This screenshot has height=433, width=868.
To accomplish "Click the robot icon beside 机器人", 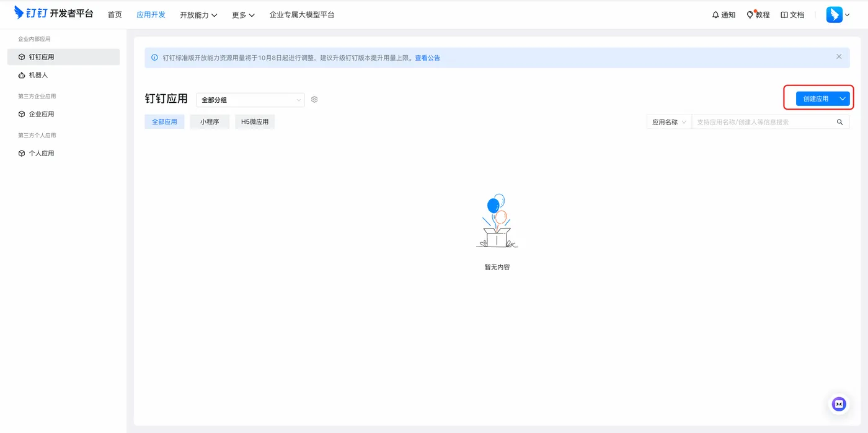I will coord(22,75).
